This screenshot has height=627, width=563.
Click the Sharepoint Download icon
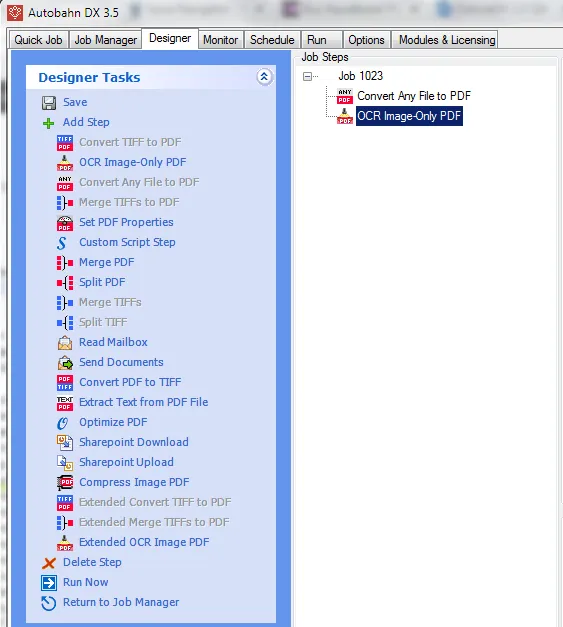(x=65, y=443)
